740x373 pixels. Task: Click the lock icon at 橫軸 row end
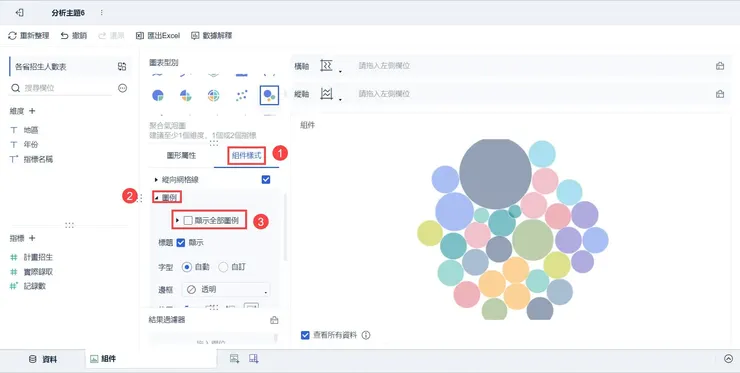tap(720, 66)
